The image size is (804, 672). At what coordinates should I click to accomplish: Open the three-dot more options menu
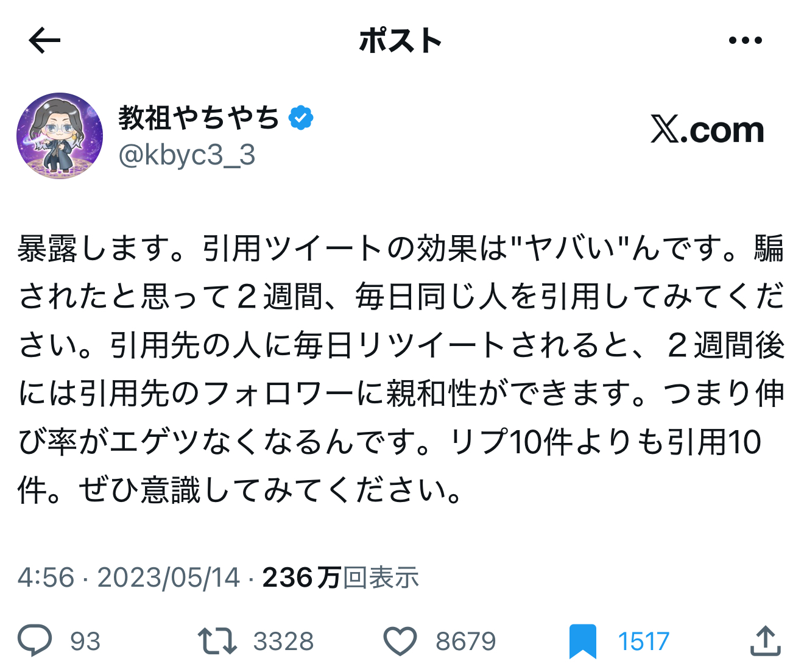[x=745, y=41]
